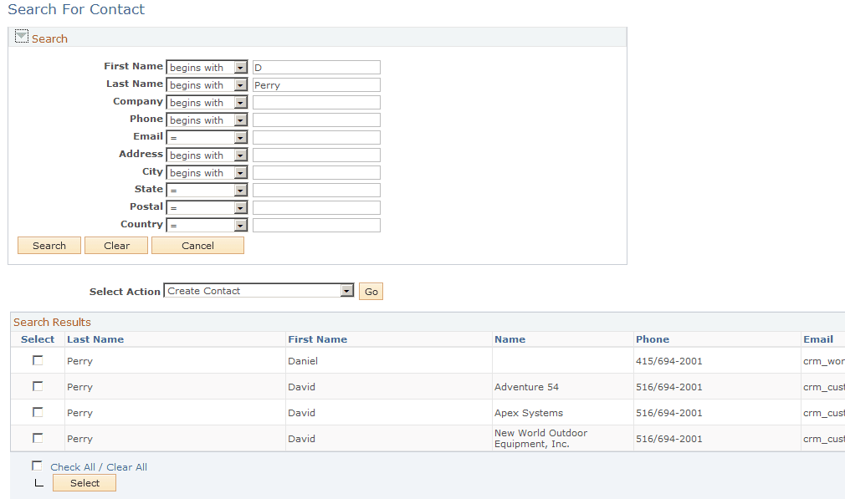Click the Check All / Clear All link
Viewport: 845px width, 504px height.
click(99, 466)
